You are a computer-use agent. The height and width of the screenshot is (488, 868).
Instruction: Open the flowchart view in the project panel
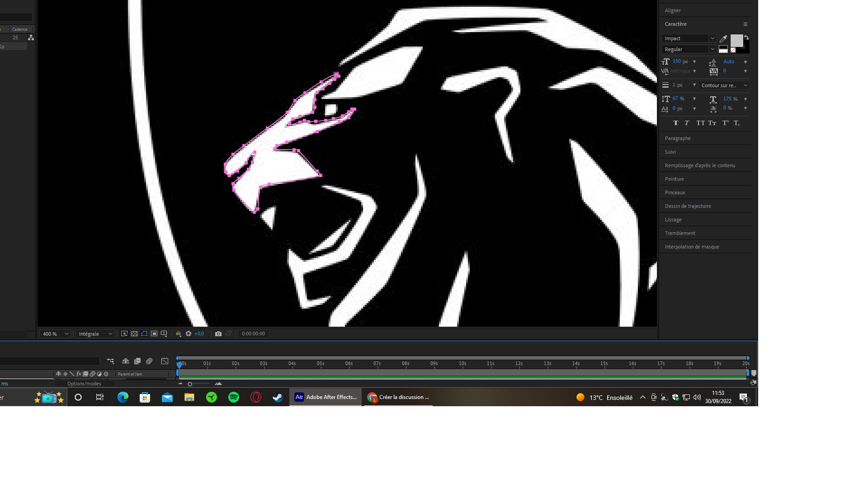pyautogui.click(x=31, y=38)
